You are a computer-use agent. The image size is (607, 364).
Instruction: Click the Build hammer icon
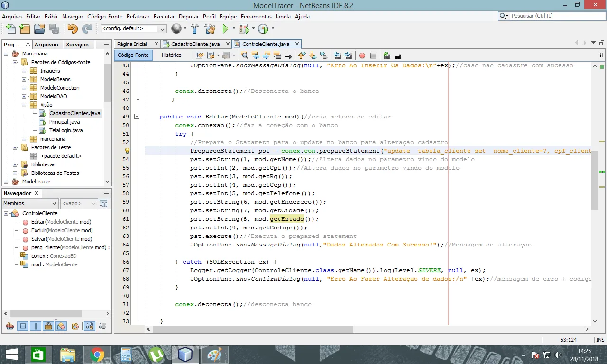(194, 29)
